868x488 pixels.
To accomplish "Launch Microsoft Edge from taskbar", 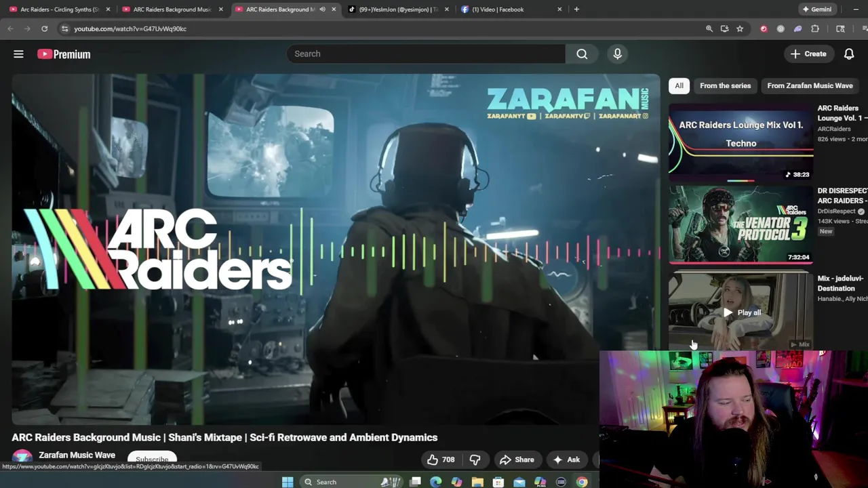I will [x=435, y=482].
